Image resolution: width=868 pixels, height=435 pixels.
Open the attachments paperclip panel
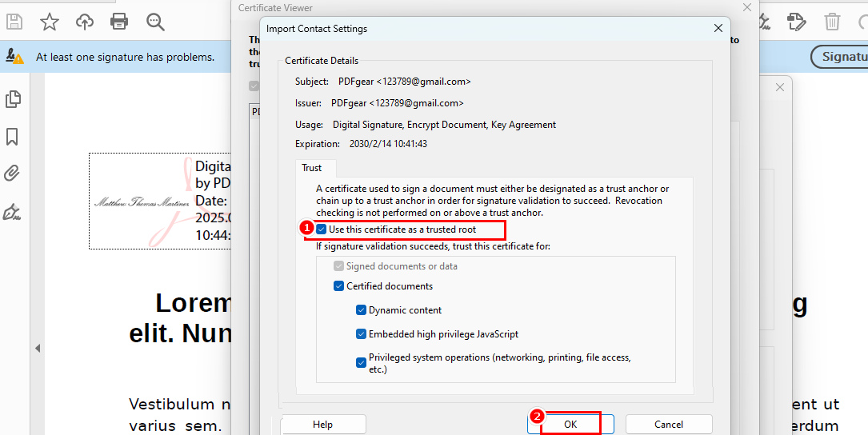pyautogui.click(x=12, y=174)
